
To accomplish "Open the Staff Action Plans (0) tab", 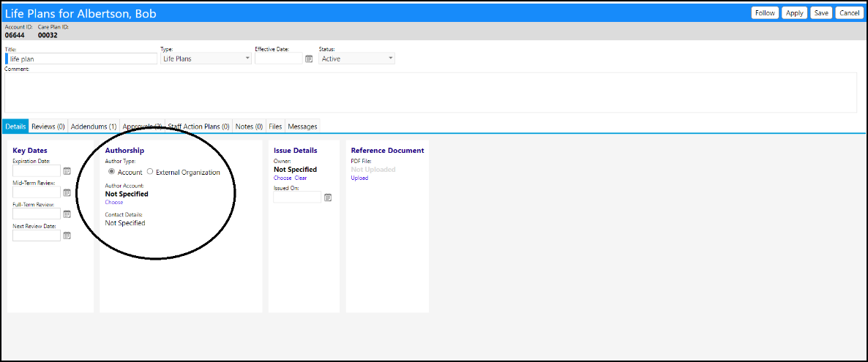I will tap(199, 127).
